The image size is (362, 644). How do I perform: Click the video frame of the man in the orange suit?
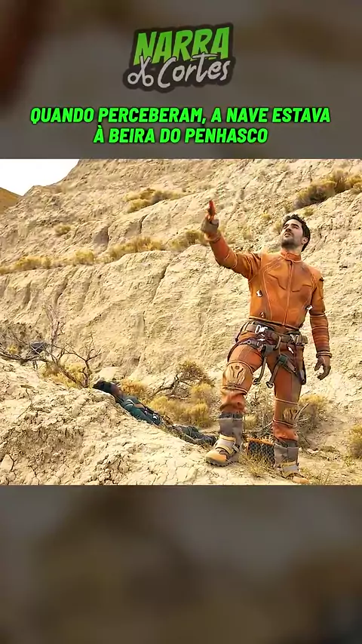[181, 322]
